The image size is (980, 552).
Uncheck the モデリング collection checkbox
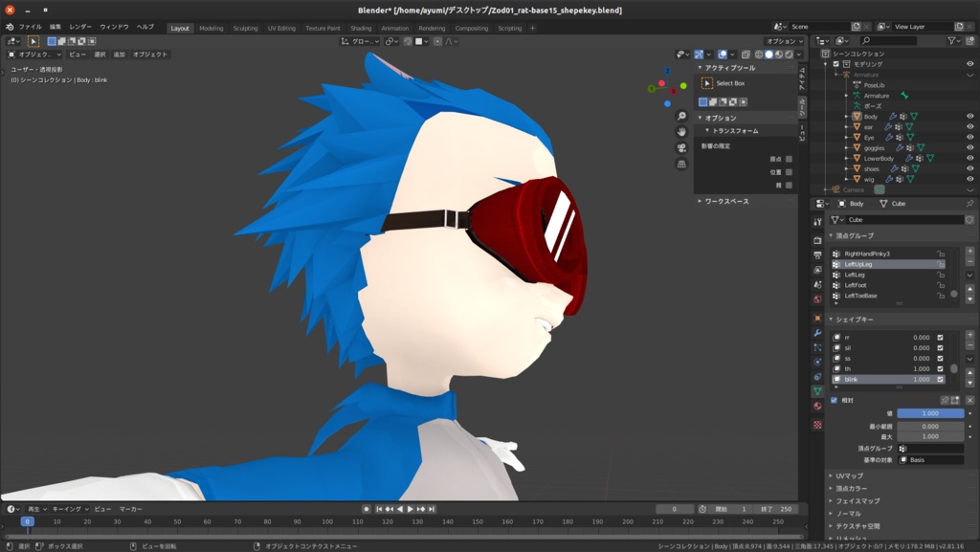click(836, 63)
